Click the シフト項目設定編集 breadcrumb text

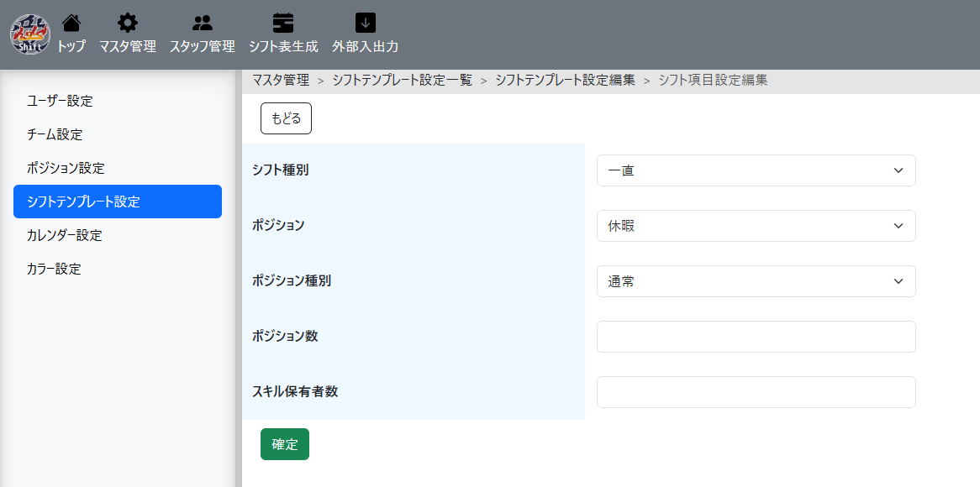click(713, 80)
